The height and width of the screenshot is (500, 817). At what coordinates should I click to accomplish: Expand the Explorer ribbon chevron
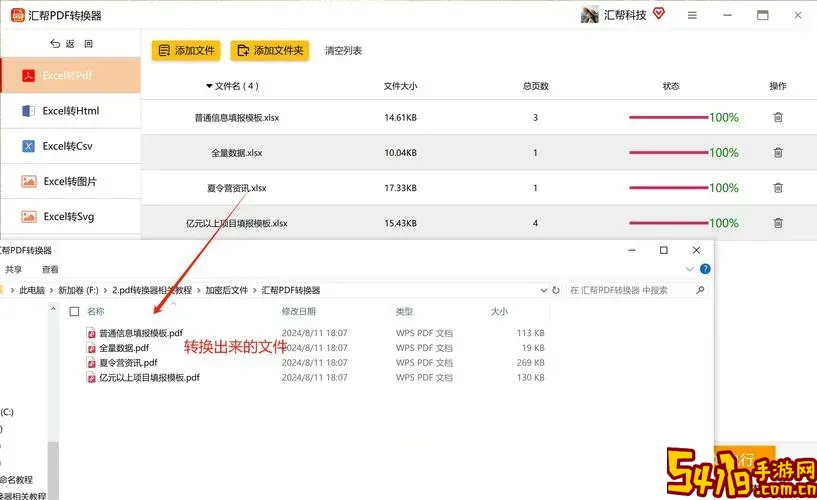pyautogui.click(x=689, y=269)
